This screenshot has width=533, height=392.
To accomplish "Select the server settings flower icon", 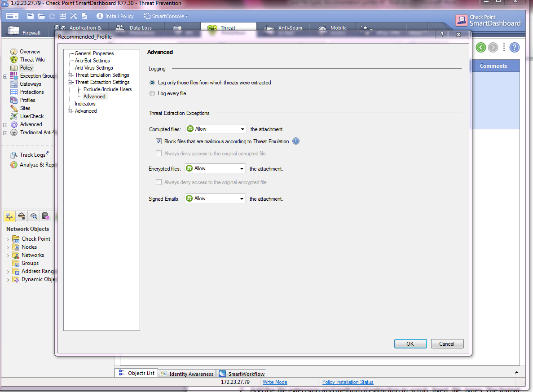I will tap(45, 216).
